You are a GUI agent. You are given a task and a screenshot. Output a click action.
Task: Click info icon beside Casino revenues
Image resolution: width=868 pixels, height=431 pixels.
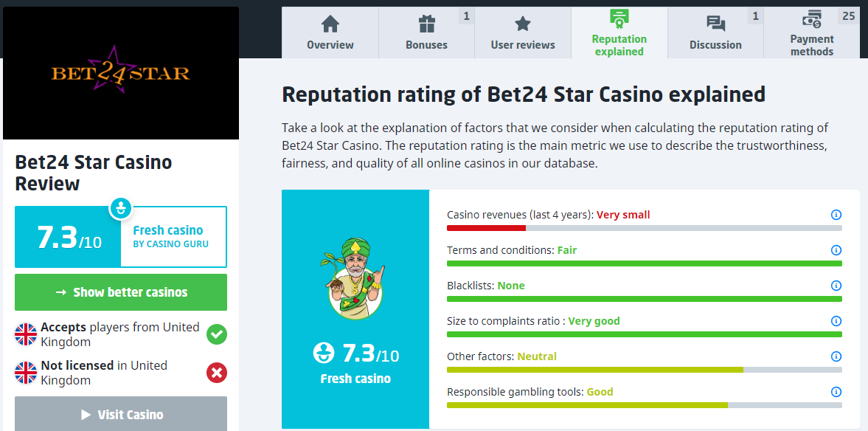[x=836, y=215]
